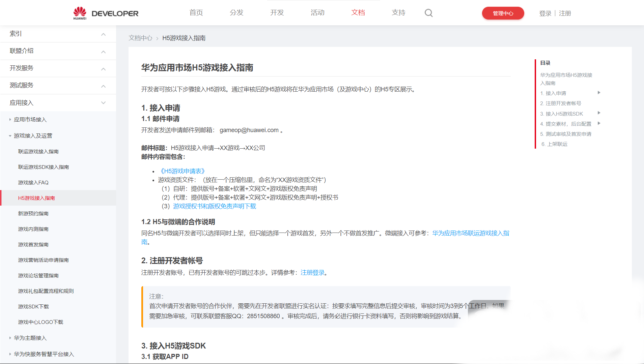Expand the 华为快服务智慧平台接入 tree node
The width and height of the screenshot is (644, 364).
[10, 354]
